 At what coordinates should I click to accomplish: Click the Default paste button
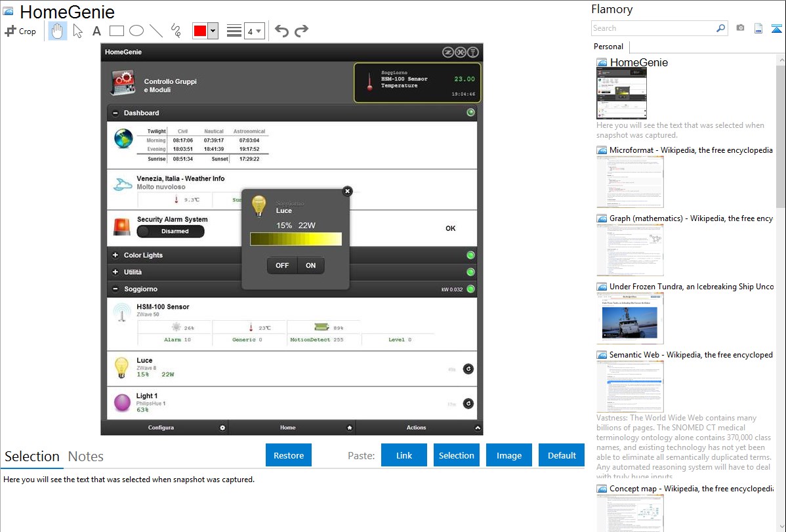click(562, 455)
